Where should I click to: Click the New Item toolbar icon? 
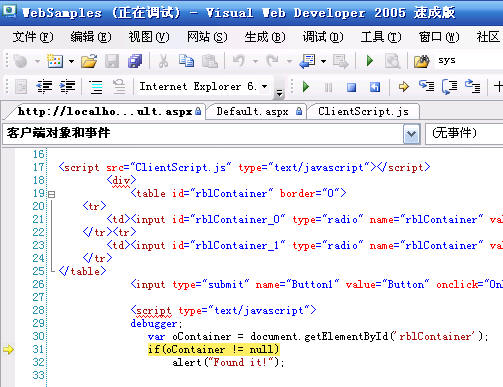[55, 61]
